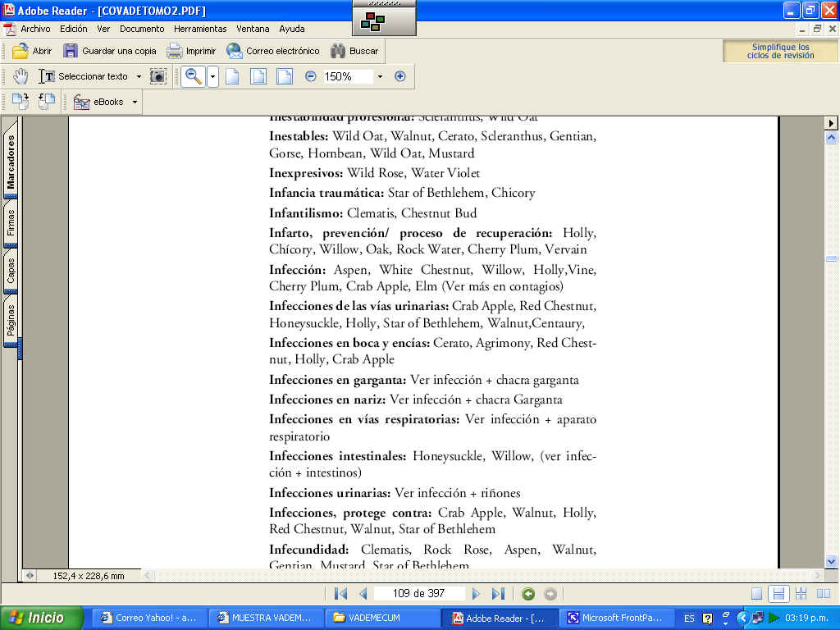This screenshot has width=840, height=630.
Task: Set Actual Size page view
Action: (232, 76)
